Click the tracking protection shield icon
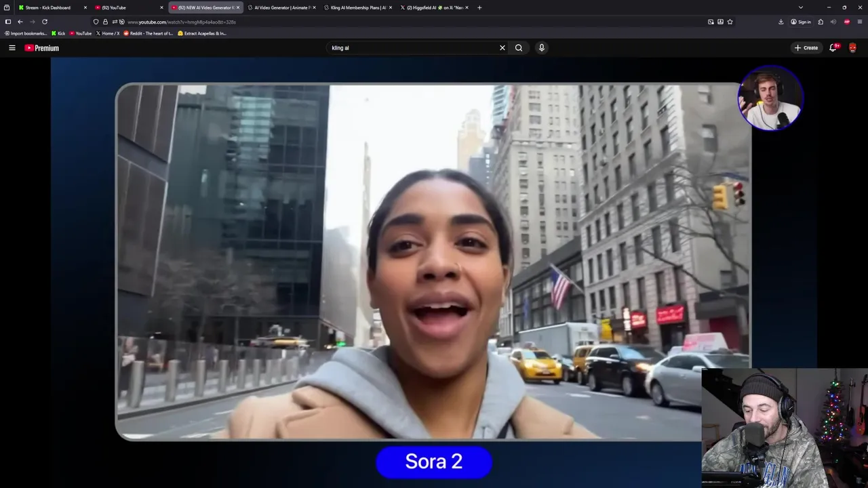The width and height of the screenshot is (868, 488). [96, 22]
